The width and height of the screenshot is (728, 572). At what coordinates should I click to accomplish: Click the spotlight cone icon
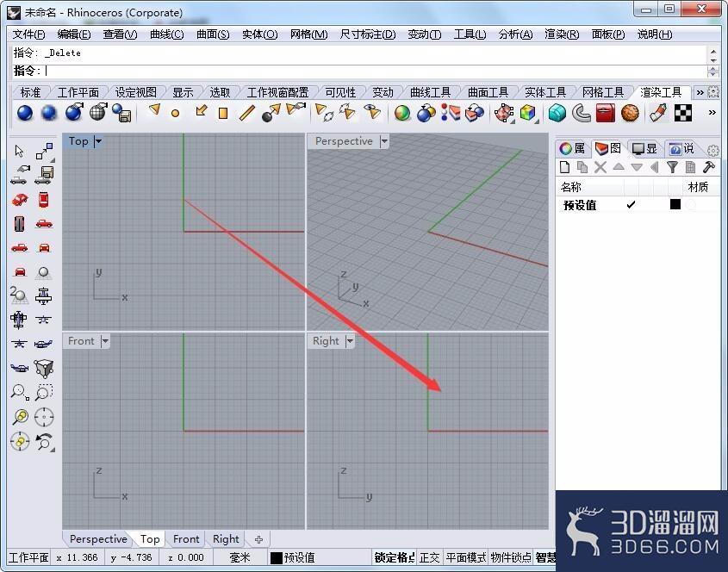pyautogui.click(x=154, y=110)
